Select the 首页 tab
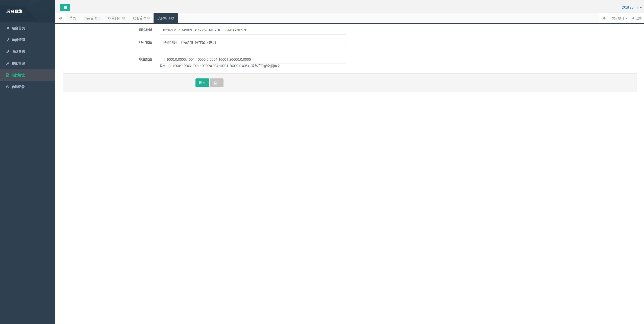The height and width of the screenshot is (324, 644). tap(72, 18)
